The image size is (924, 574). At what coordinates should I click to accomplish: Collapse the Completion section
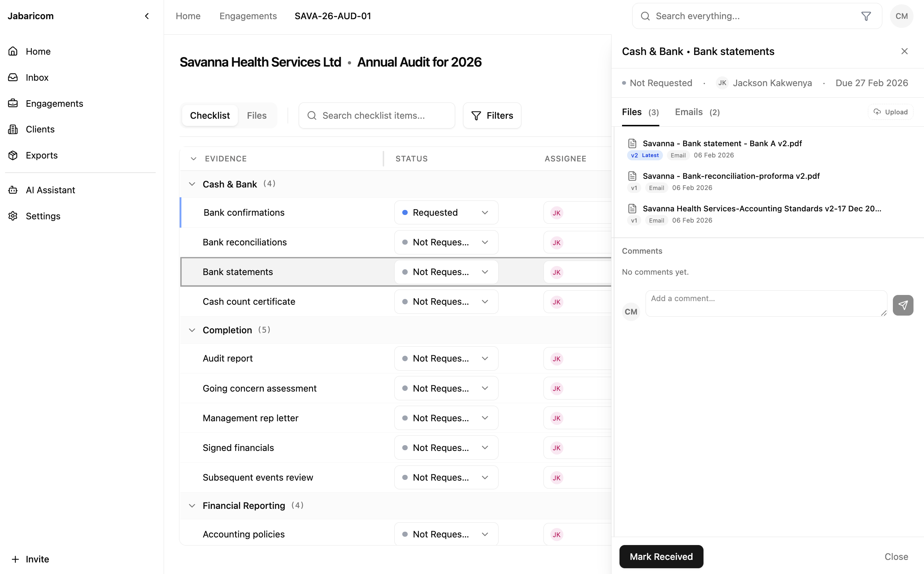click(192, 330)
